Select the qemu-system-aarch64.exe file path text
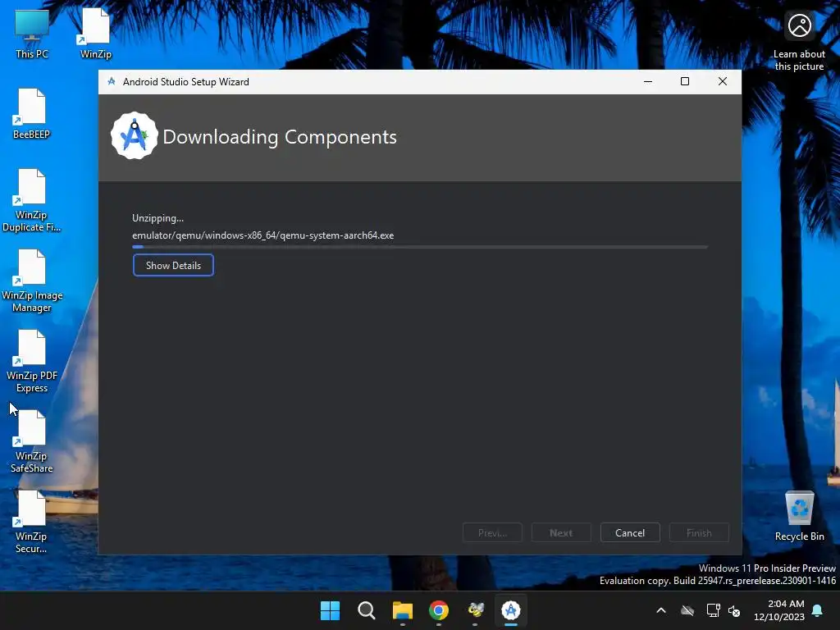Viewport: 840px width, 630px height. tap(263, 235)
